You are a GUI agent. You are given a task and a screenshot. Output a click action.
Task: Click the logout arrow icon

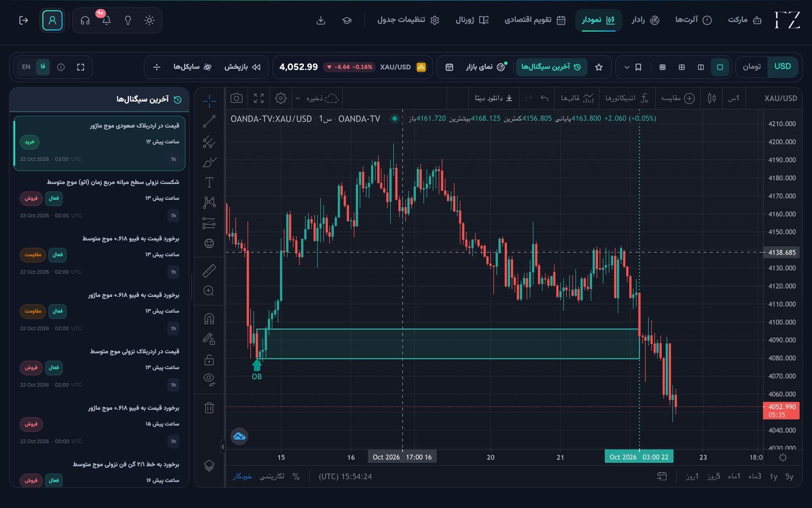point(23,20)
